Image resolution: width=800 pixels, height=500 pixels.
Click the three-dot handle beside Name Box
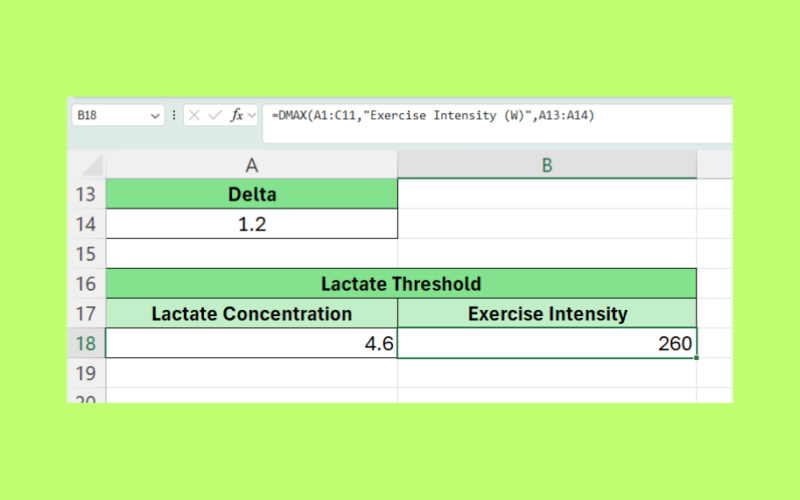tap(174, 116)
